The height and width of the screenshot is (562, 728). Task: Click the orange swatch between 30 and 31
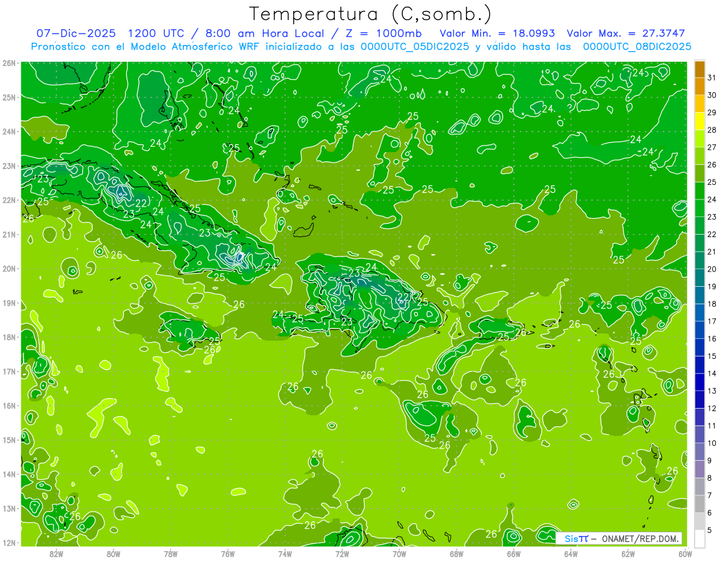[699, 87]
